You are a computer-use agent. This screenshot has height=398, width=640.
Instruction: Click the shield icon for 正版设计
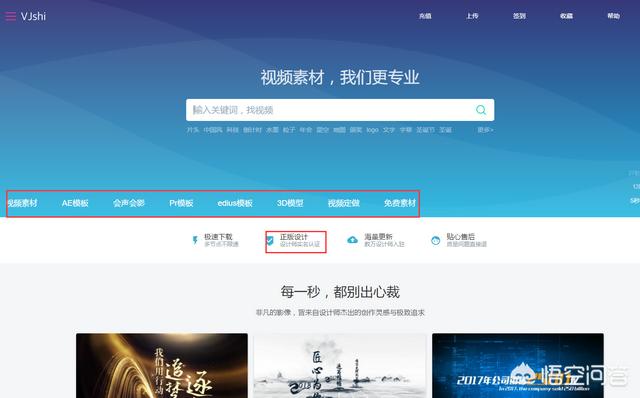[270, 240]
